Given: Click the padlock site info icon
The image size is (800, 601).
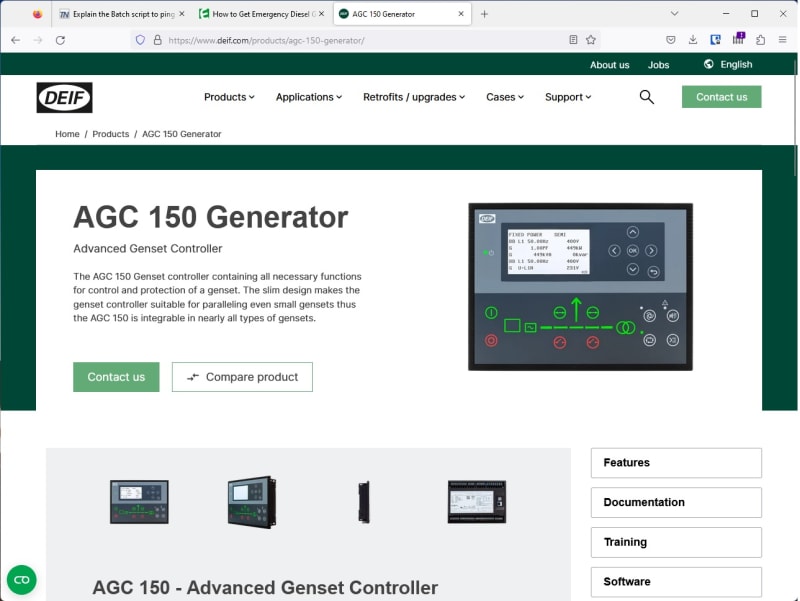Looking at the screenshot, I should tap(158, 40).
